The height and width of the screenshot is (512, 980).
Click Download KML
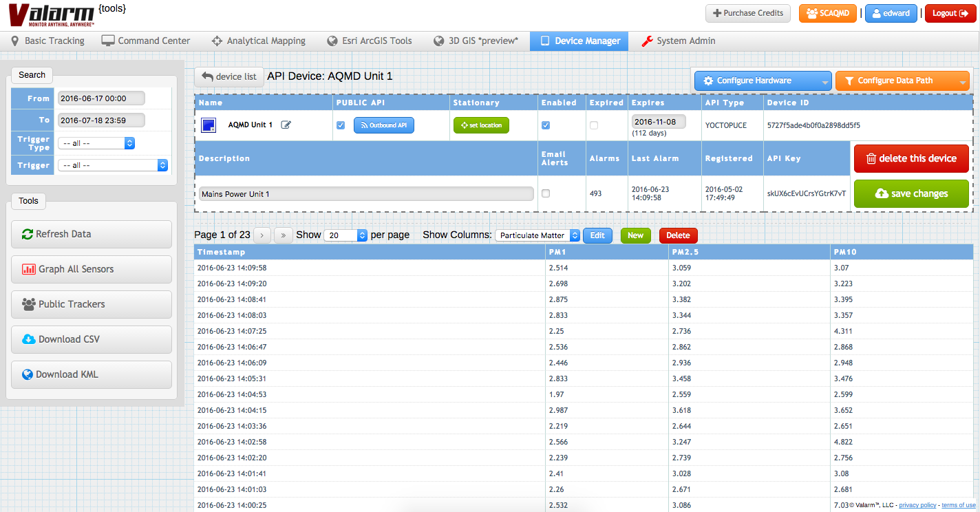pos(92,374)
